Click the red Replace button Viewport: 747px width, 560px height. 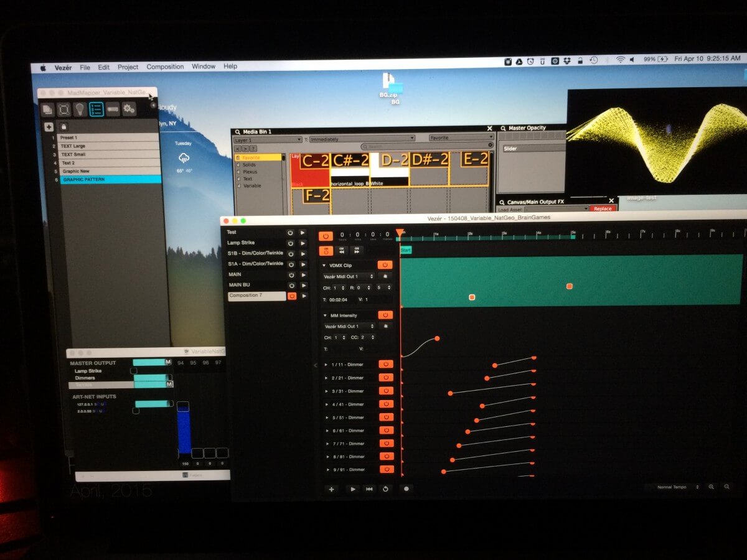point(603,208)
